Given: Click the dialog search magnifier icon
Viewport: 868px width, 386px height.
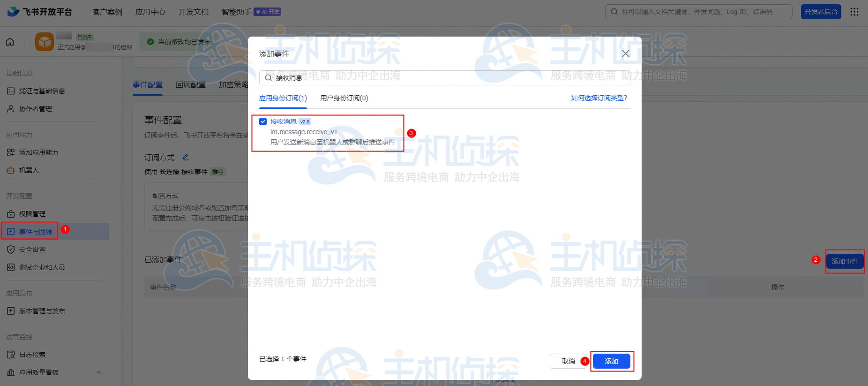Looking at the screenshot, I should click(269, 78).
